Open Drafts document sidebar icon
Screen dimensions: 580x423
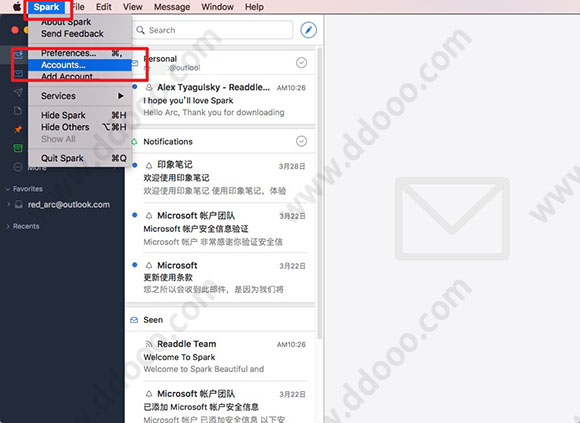17,111
